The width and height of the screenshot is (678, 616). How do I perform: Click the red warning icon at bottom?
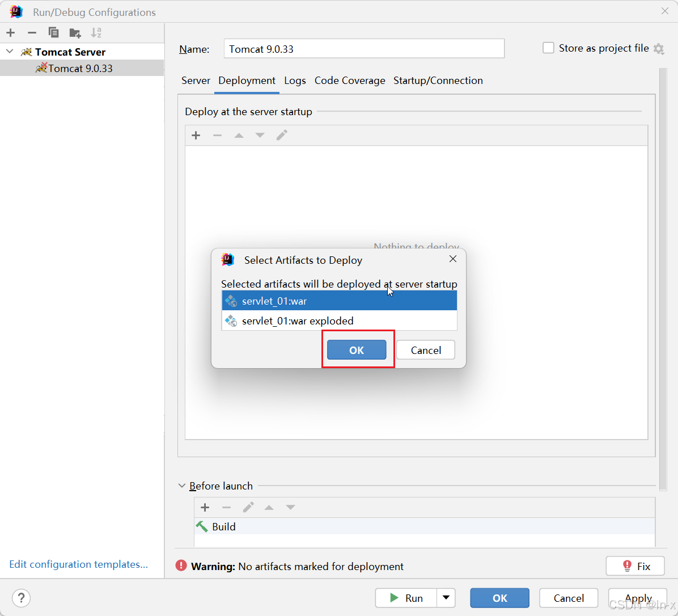(181, 566)
